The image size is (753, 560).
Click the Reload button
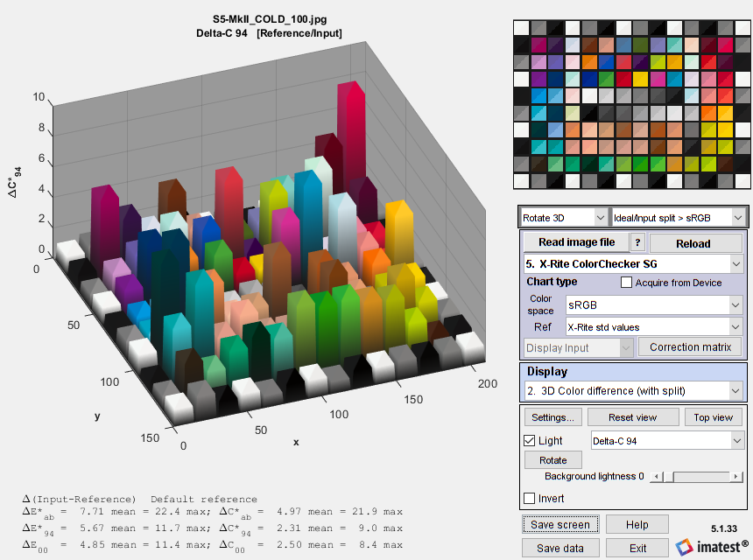click(x=695, y=243)
